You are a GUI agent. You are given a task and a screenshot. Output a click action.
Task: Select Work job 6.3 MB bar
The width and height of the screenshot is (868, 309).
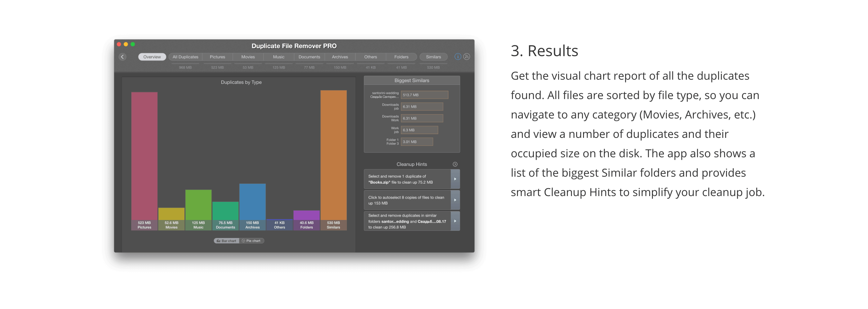click(x=420, y=130)
